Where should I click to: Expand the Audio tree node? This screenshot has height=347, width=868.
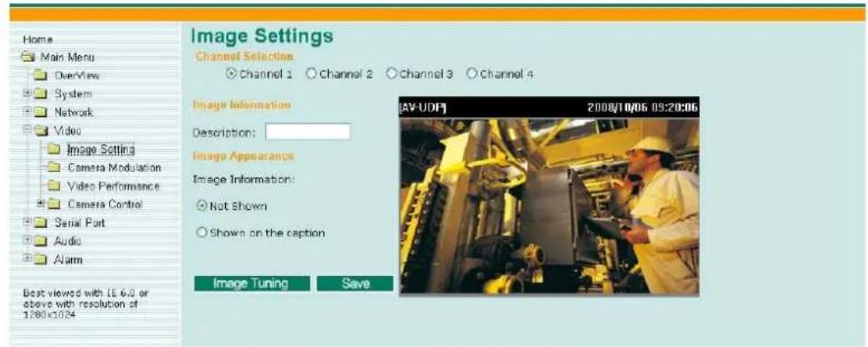pyautogui.click(x=26, y=241)
